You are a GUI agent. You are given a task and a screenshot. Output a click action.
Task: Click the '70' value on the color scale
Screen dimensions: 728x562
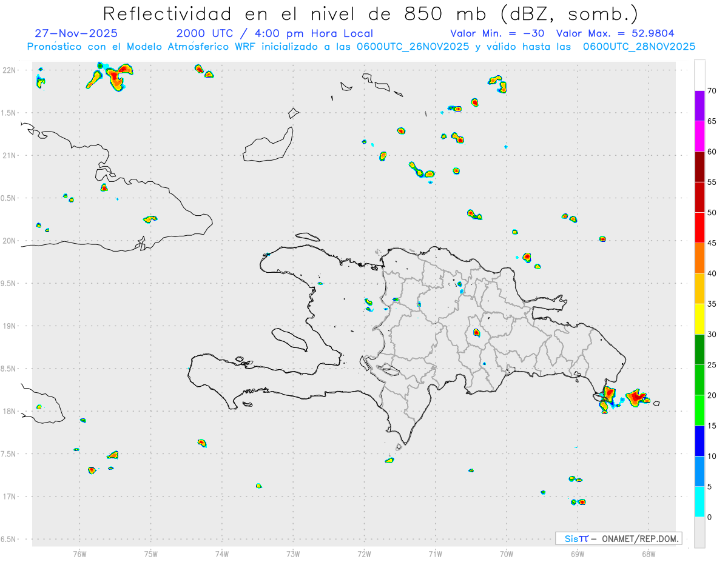pos(712,91)
